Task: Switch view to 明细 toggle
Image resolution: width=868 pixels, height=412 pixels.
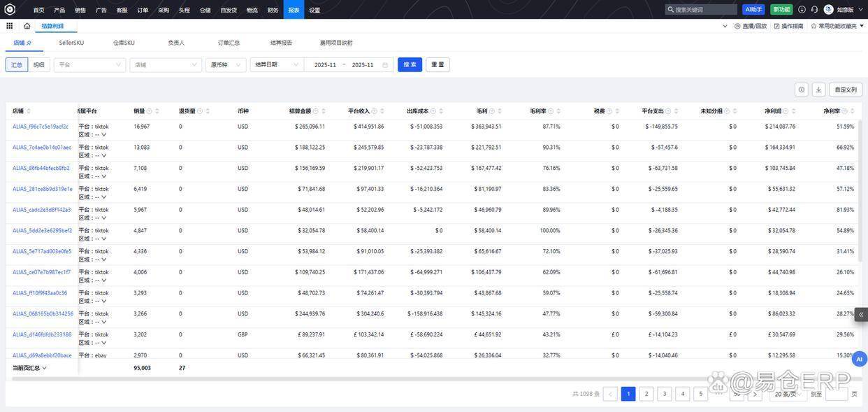Action: pos(39,65)
